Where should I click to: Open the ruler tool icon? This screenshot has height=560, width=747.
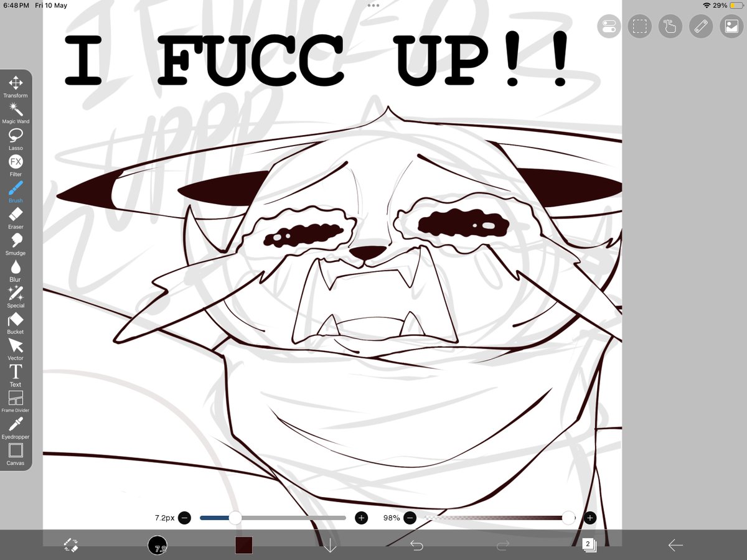coord(700,26)
